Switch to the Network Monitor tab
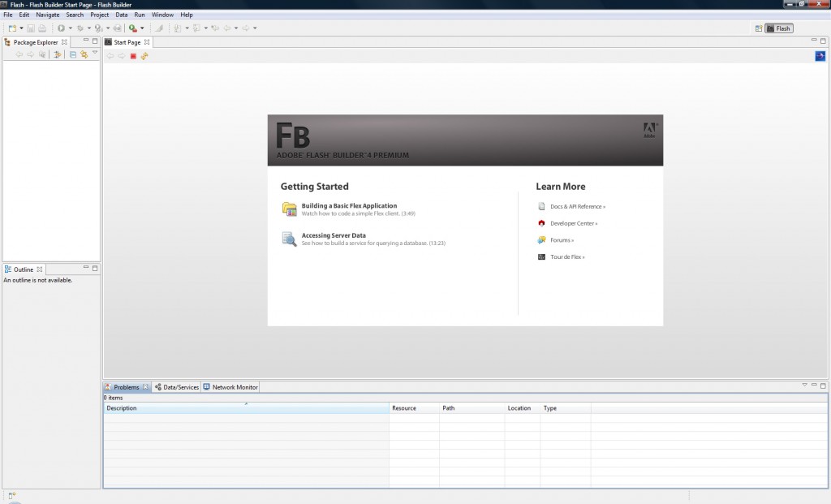Image resolution: width=831 pixels, height=504 pixels. (235, 388)
